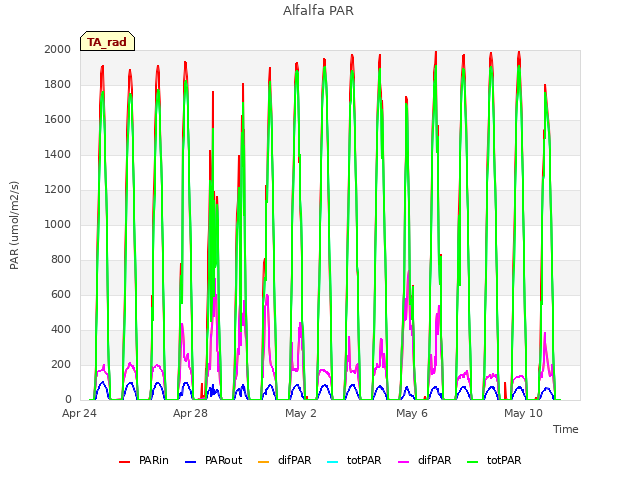Click the difPAR label next to the magenta swatch
This screenshot has width=640, height=480.
[435, 460]
